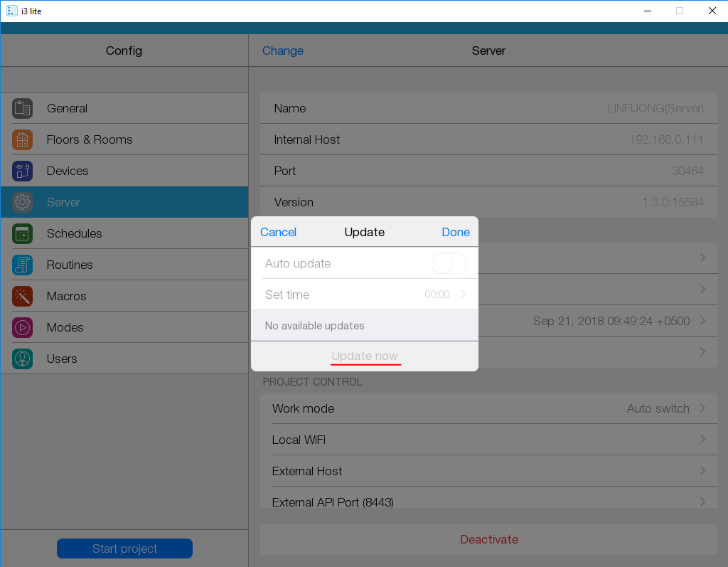Select the Users icon in sidebar
This screenshot has height=567, width=728.
(22, 359)
